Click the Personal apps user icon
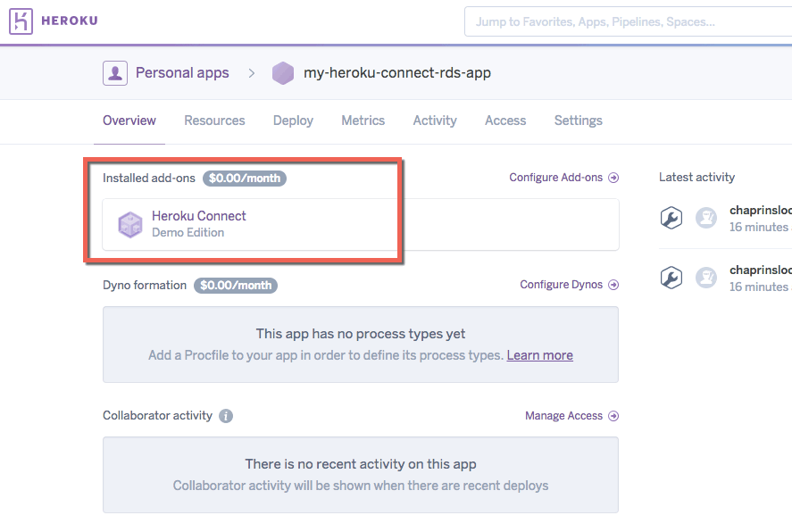The height and width of the screenshot is (532, 792). 115,73
